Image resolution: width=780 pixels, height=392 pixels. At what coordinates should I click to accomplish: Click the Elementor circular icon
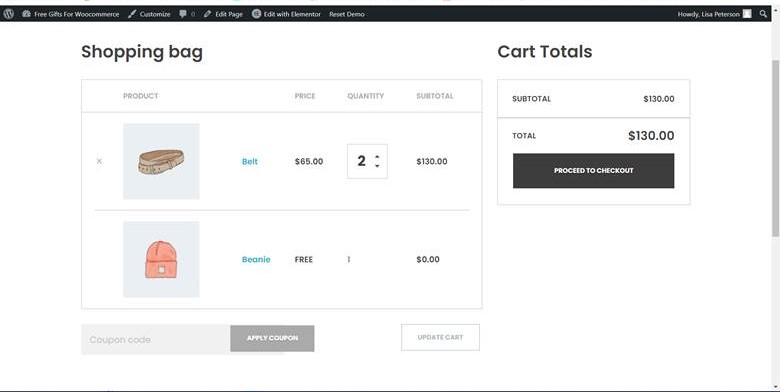(256, 14)
